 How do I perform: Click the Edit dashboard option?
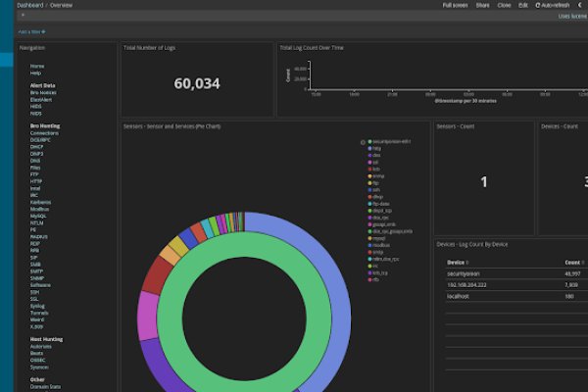click(522, 5)
